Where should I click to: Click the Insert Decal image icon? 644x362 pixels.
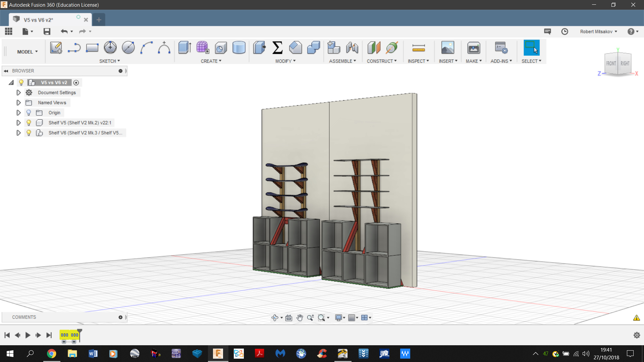(448, 48)
